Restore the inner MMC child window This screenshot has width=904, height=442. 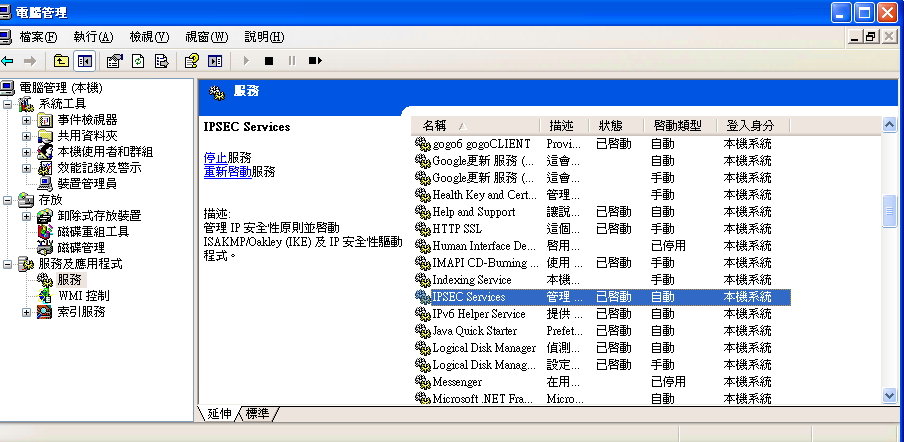point(871,37)
